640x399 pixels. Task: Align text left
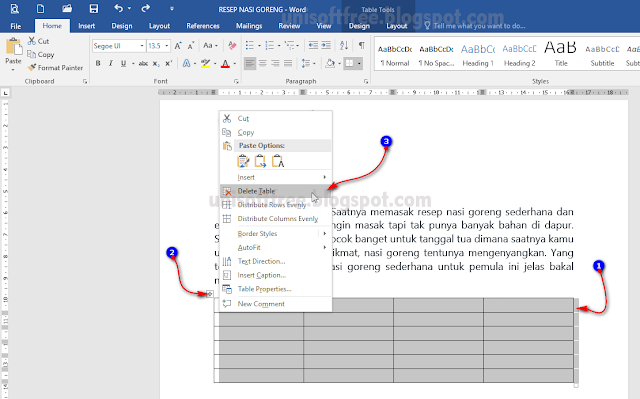tap(249, 63)
